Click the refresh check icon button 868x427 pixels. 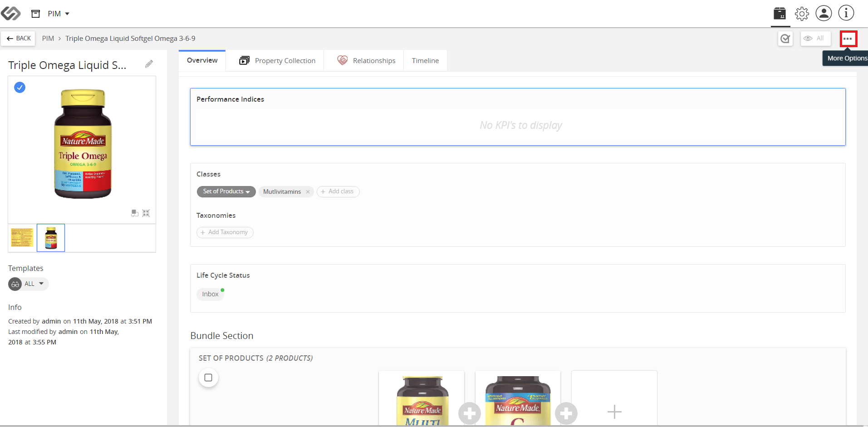[785, 39]
